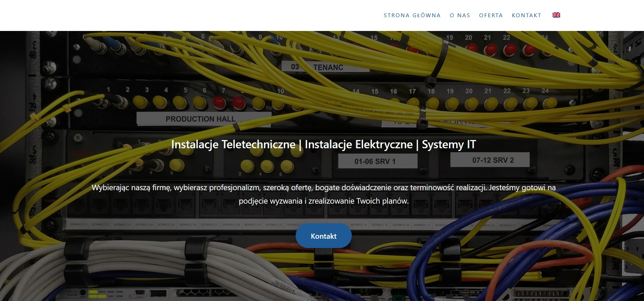This screenshot has height=301, width=644.
Task: Click the word Systemy IT in the heading
Action: pos(449,144)
